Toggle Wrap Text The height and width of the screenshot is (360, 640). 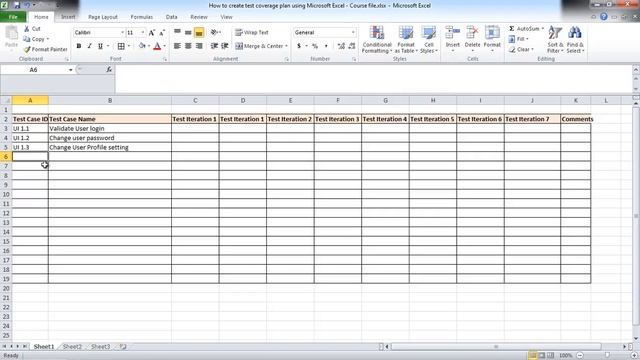252,32
